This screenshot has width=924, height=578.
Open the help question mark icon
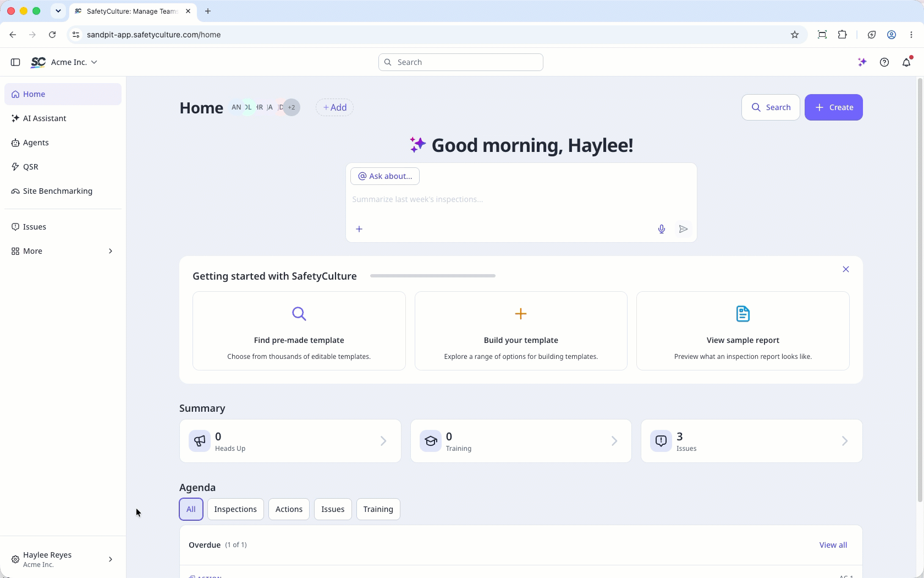tap(884, 62)
